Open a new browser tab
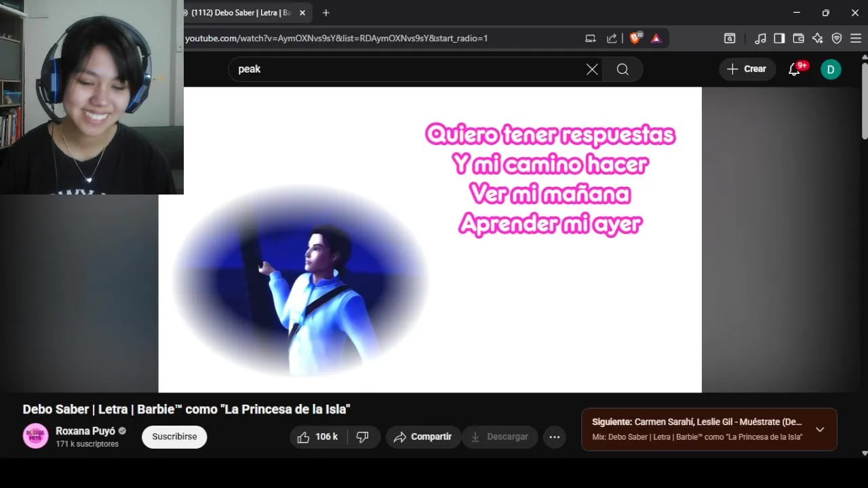Image resolution: width=868 pixels, height=488 pixels. (x=326, y=13)
